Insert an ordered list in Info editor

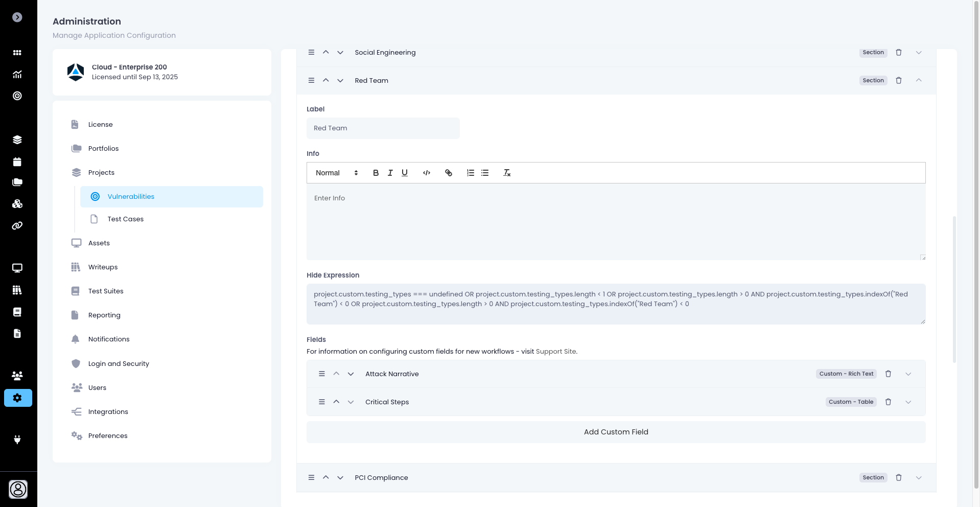click(471, 173)
